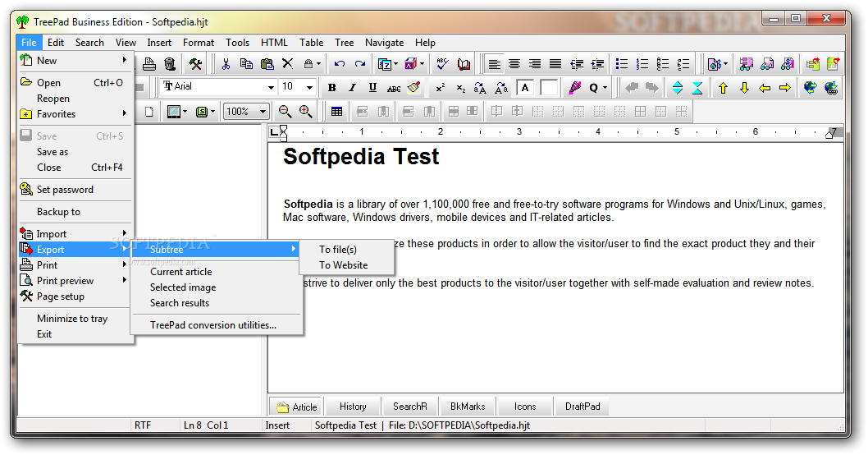Click the Print icon in the toolbar

click(149, 64)
